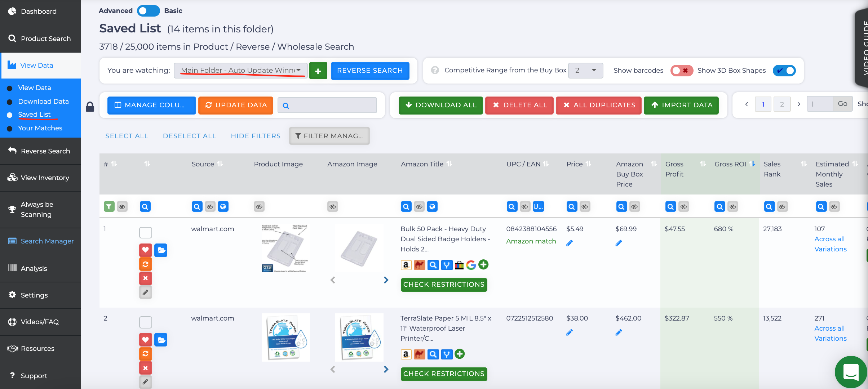
Task: Click the green DOWNLOAD ALL button
Action: pyautogui.click(x=440, y=105)
